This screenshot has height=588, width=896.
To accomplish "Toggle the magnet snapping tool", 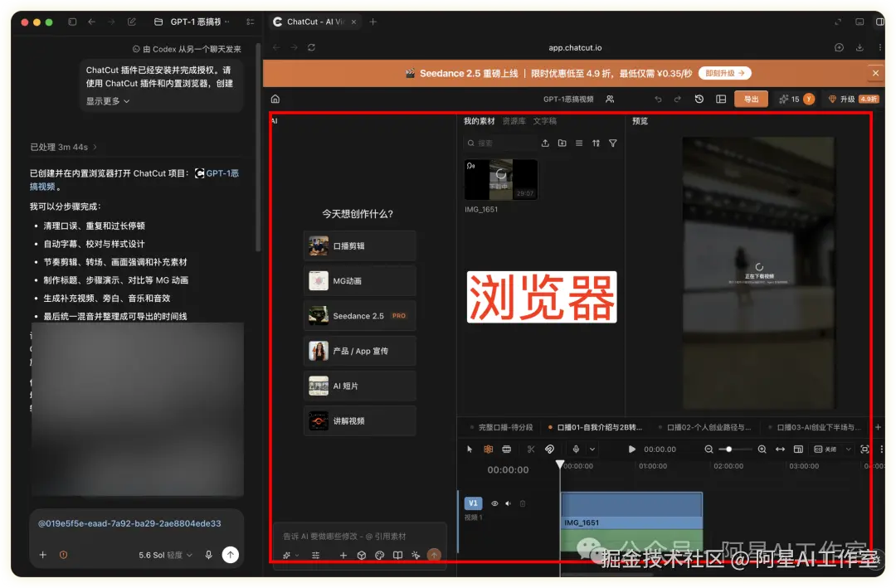I will pos(549,450).
